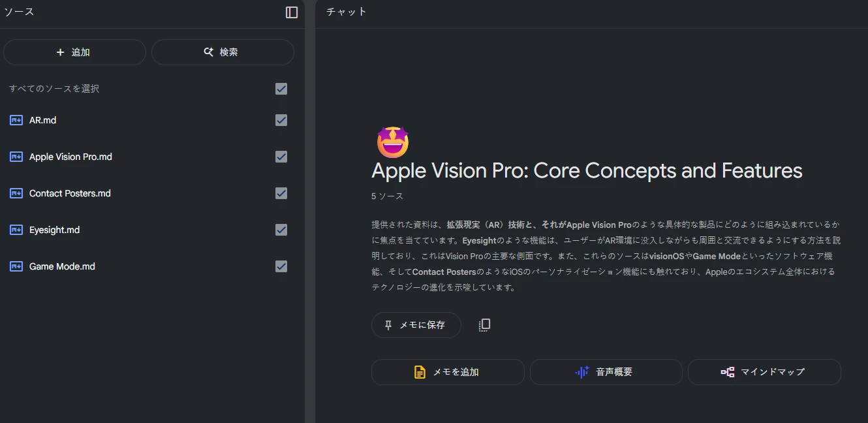Click the file icon beside Eyesight.md
The width and height of the screenshot is (868, 423).
pyautogui.click(x=16, y=230)
